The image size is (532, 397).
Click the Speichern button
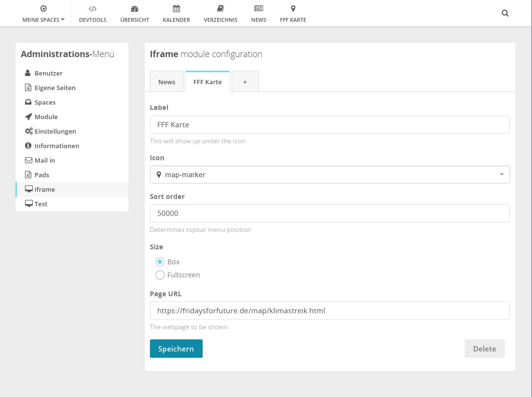click(x=176, y=349)
